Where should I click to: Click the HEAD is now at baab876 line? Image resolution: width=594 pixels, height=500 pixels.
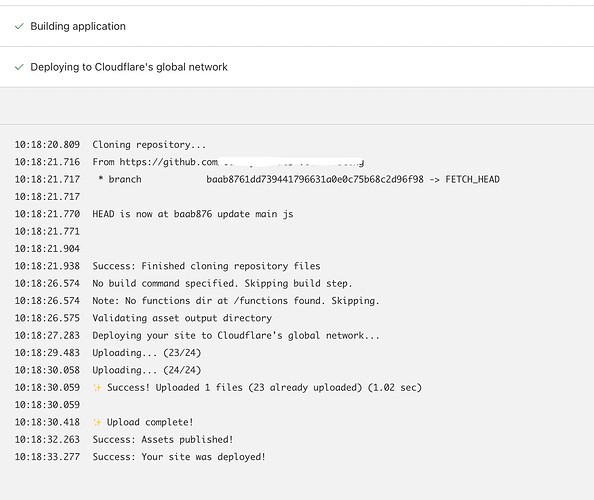coord(193,214)
